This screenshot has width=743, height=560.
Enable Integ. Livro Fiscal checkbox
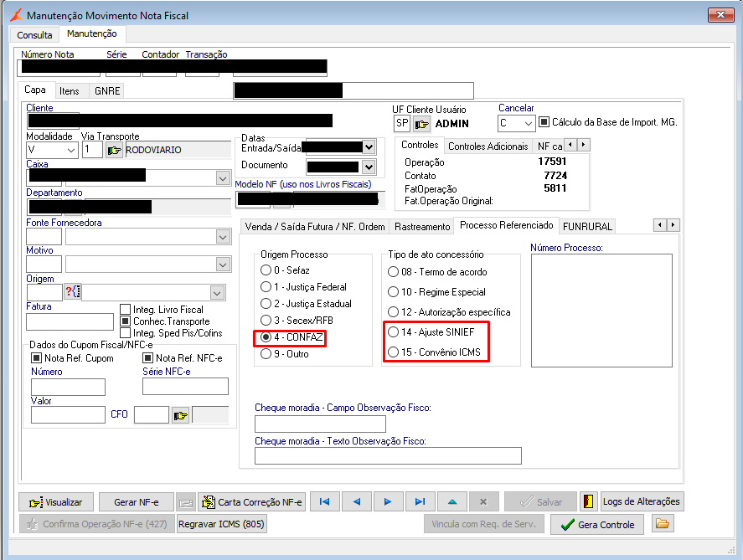(x=126, y=310)
